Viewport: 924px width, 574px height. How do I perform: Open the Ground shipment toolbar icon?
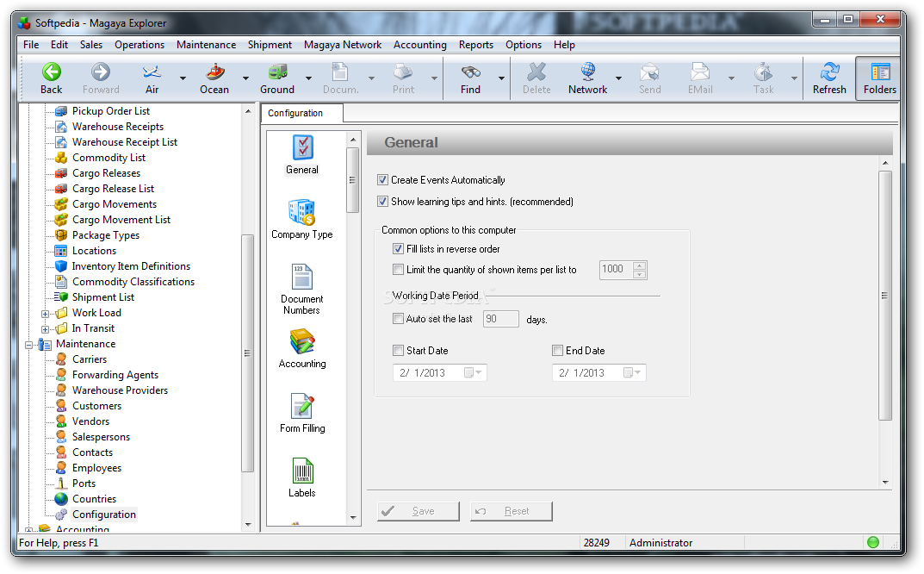tap(277, 72)
